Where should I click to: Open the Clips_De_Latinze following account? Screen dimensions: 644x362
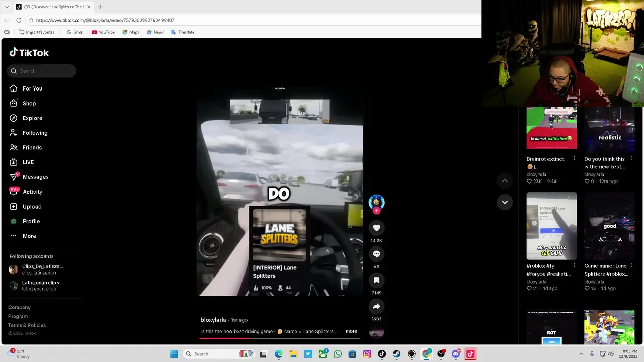point(36,269)
